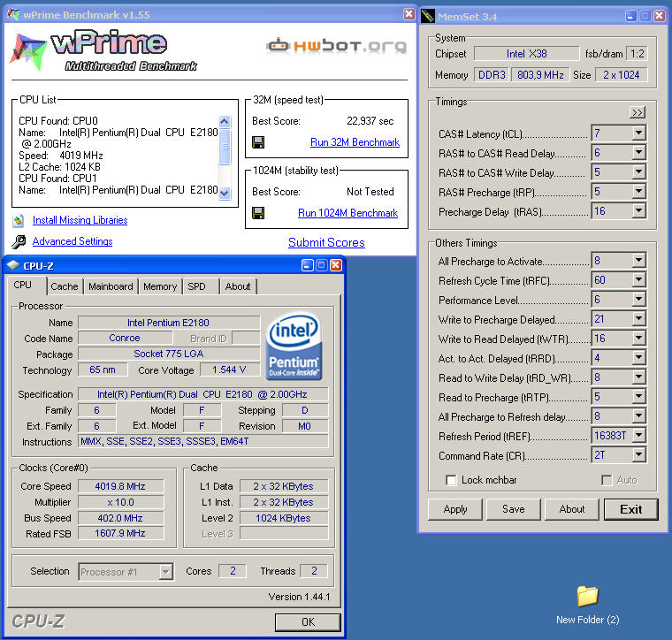Toggle the Lock mchbar checkbox

pos(451,480)
